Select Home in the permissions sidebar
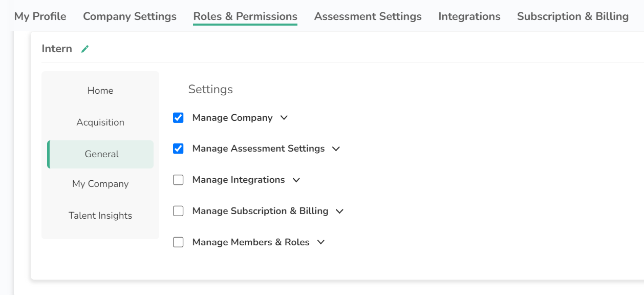This screenshot has width=644, height=295. (100, 91)
